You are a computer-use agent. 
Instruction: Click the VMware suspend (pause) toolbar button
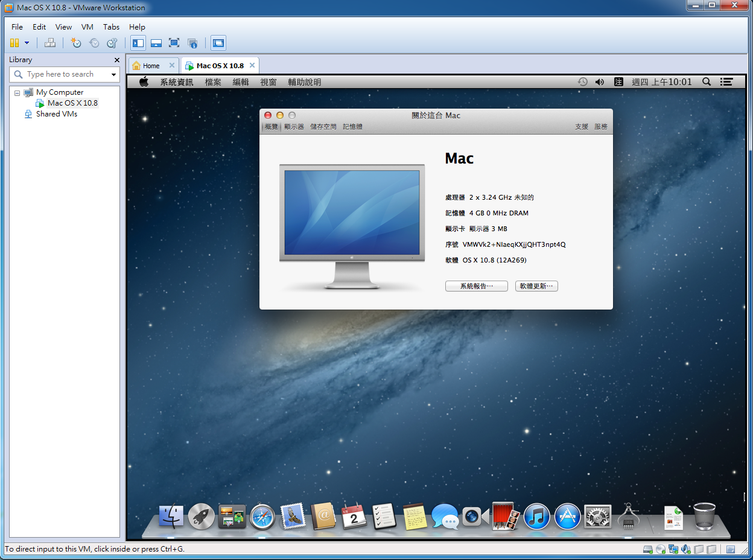[14, 43]
